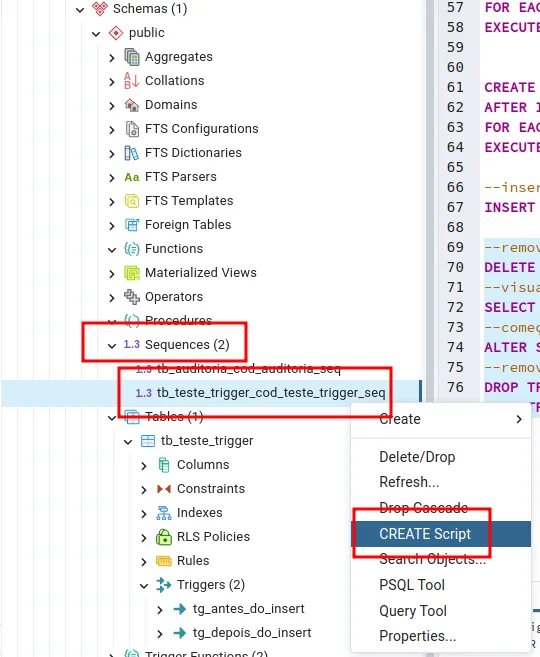Screen dimensions: 540x657
Task: Expand the Operators node
Action: click(112, 298)
